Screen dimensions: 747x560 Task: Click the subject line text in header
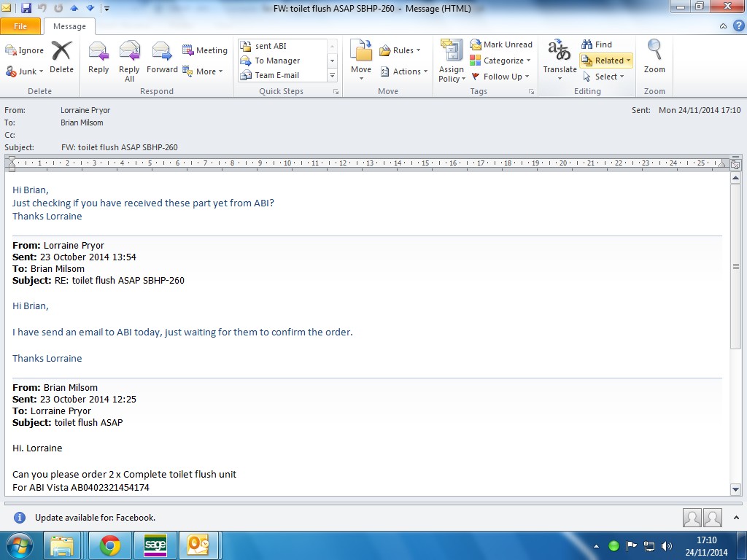(x=120, y=147)
